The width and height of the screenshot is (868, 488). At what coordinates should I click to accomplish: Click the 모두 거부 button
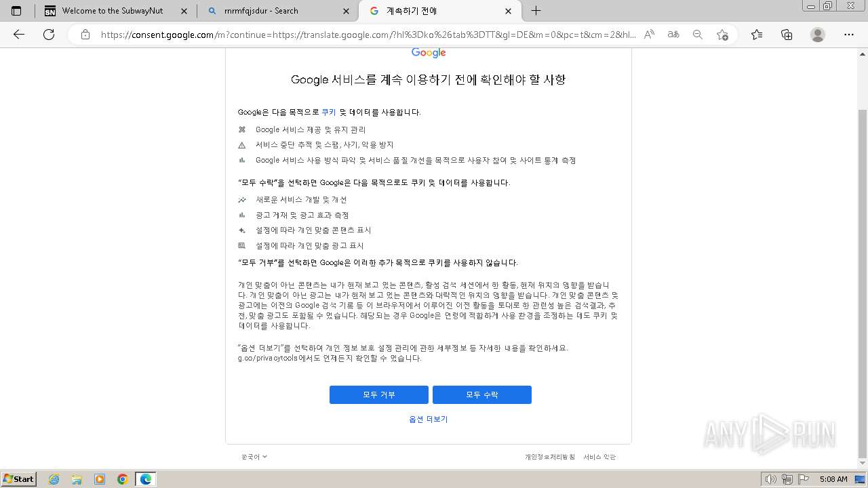379,394
